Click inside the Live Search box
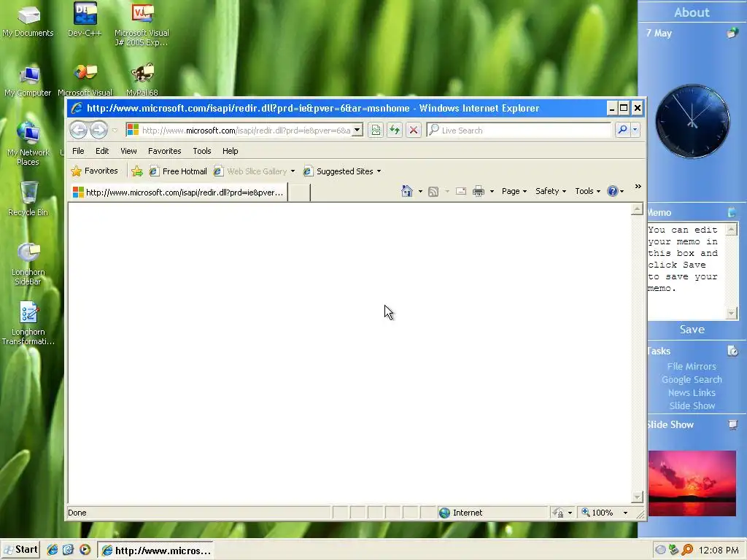The width and height of the screenshot is (747, 560). click(x=519, y=130)
